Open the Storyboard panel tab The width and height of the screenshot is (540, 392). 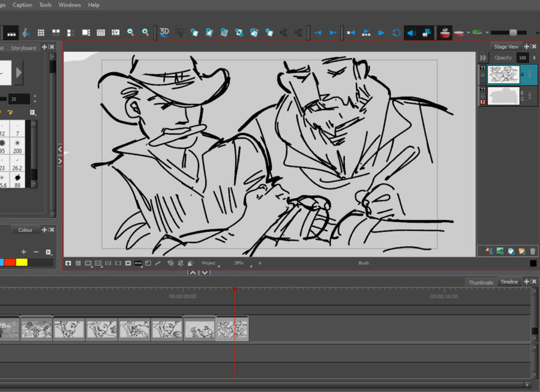[23, 48]
